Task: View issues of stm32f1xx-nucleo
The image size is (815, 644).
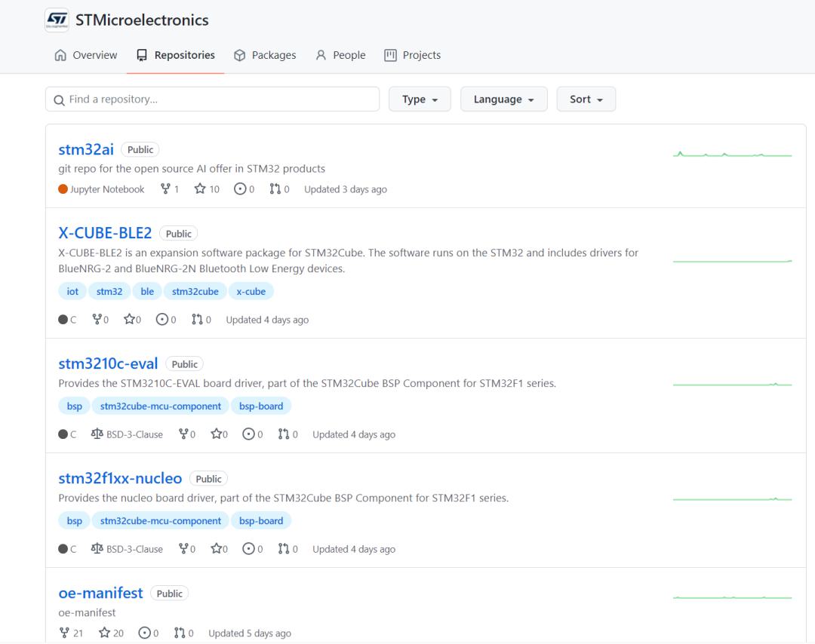Action: tap(253, 549)
